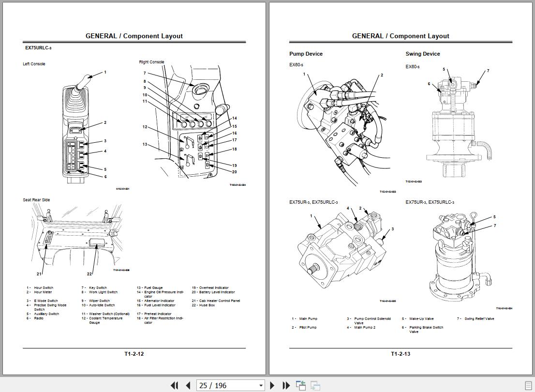This screenshot has height=392, width=535.
Task: Go to the next page
Action: [272, 386]
